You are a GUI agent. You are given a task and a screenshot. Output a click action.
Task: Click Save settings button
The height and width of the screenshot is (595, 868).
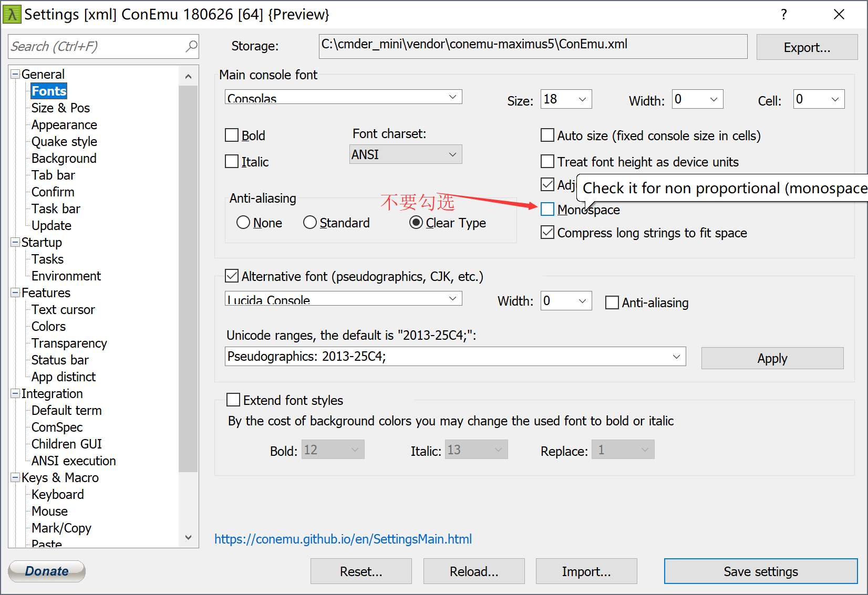[x=761, y=571]
